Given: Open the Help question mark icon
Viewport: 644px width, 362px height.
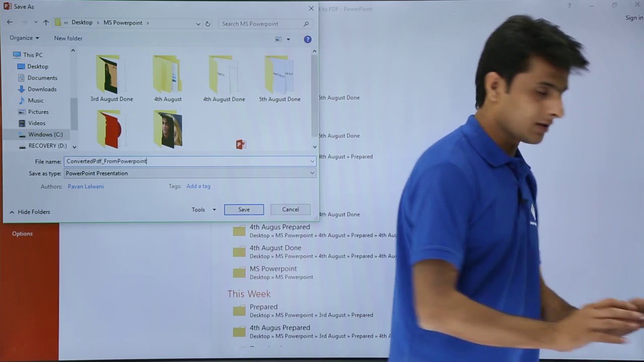Looking at the screenshot, I should [x=307, y=39].
